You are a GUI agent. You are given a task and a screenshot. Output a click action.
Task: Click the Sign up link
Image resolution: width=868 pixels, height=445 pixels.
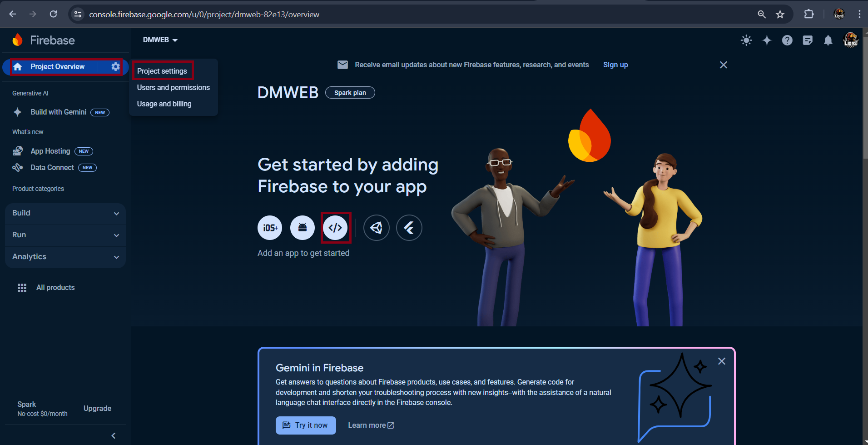pyautogui.click(x=615, y=65)
